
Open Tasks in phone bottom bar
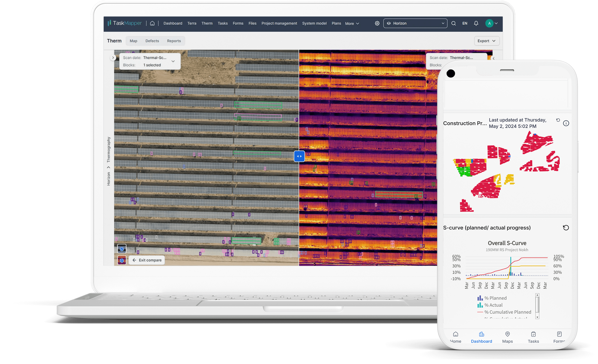(x=533, y=337)
